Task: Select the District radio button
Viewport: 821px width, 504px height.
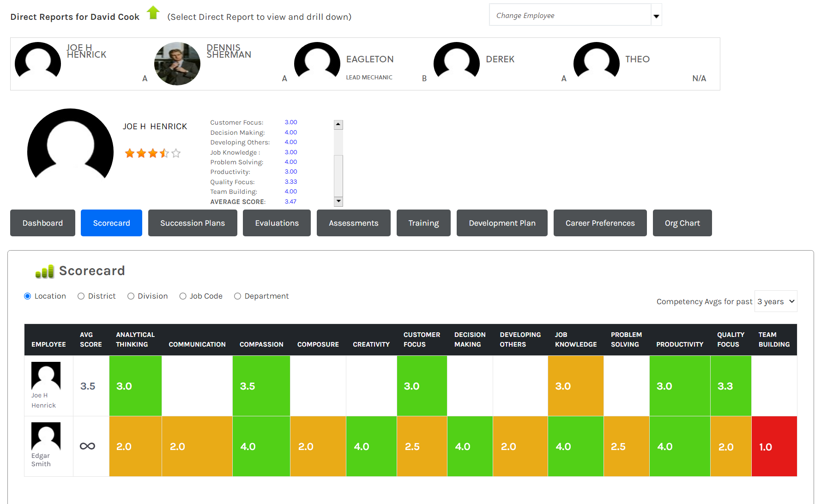Action: pyautogui.click(x=81, y=296)
